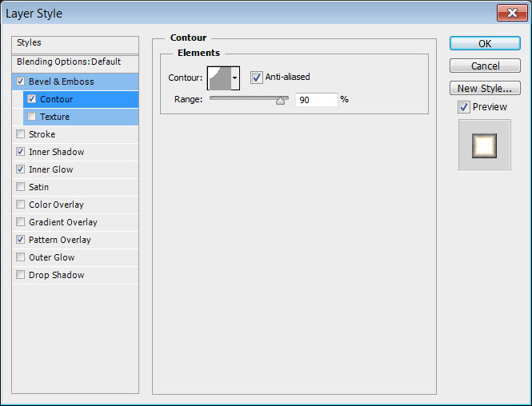Screen dimensions: 532x406
Task: Click the New Style... button
Action: tap(485, 88)
